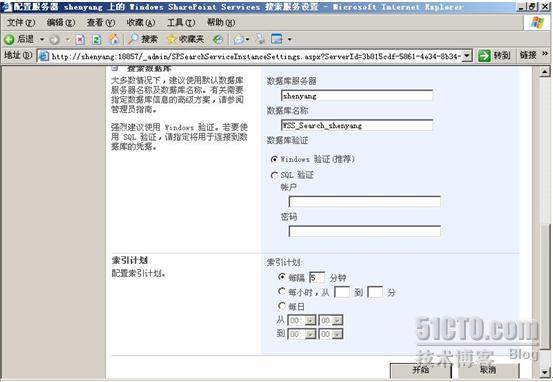This screenshot has width=553, height=382.
Task: Click the 链接 links toolbar label
Action: [x=528, y=55]
